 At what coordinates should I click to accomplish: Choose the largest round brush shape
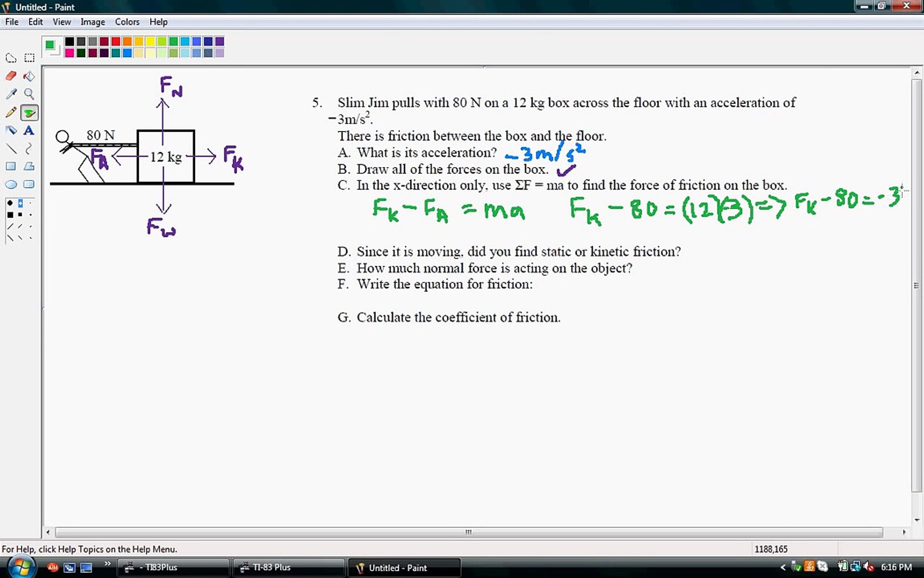(x=10, y=203)
